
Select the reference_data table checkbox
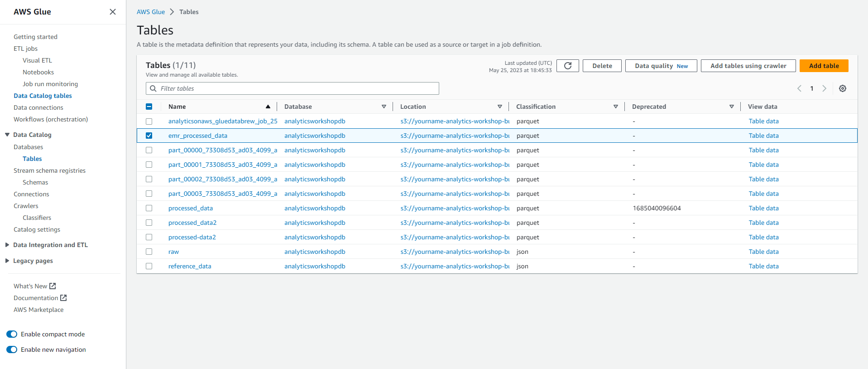tap(149, 266)
